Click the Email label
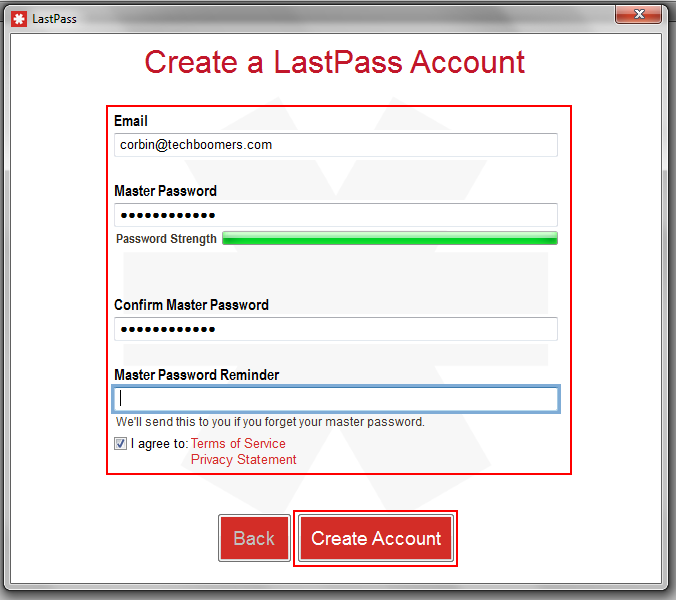Image resolution: width=676 pixels, height=600 pixels. (131, 121)
